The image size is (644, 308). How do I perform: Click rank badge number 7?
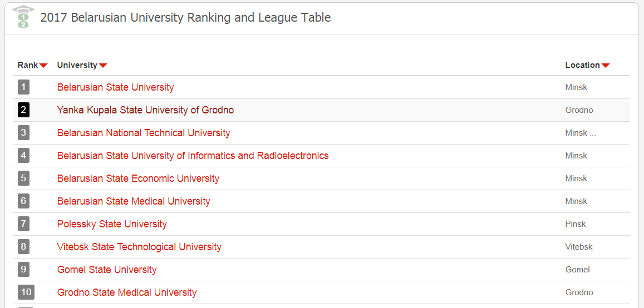point(23,224)
